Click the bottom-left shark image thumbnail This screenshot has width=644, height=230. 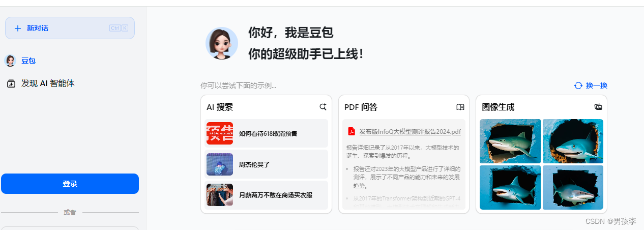[x=510, y=187]
